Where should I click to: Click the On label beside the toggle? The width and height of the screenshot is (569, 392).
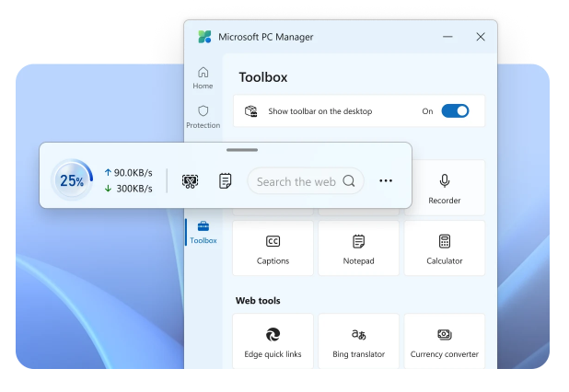point(427,111)
